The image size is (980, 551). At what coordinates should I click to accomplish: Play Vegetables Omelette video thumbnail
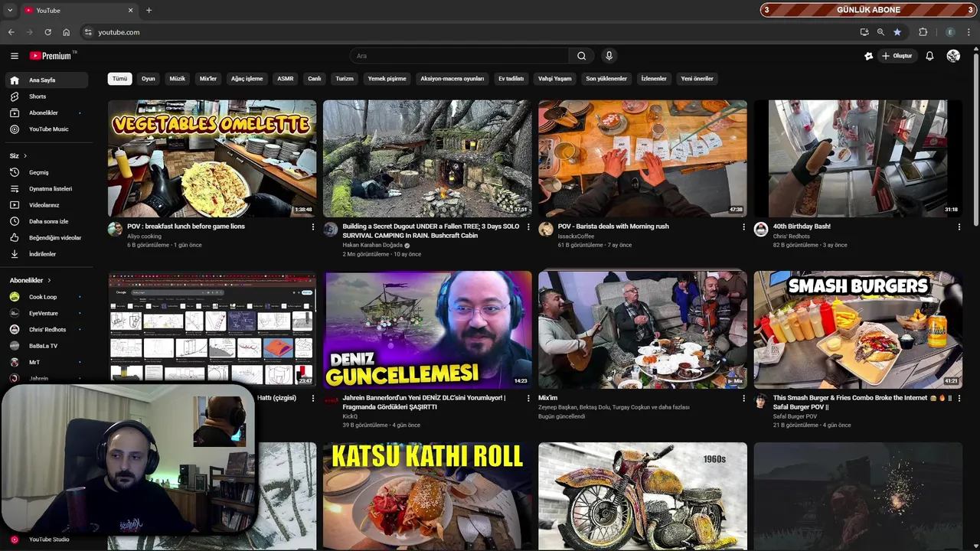[212, 158]
